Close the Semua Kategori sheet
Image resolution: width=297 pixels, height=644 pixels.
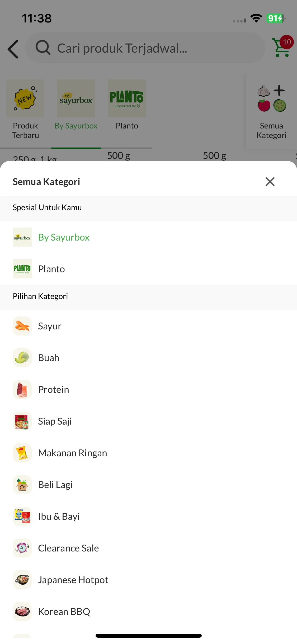(x=270, y=182)
